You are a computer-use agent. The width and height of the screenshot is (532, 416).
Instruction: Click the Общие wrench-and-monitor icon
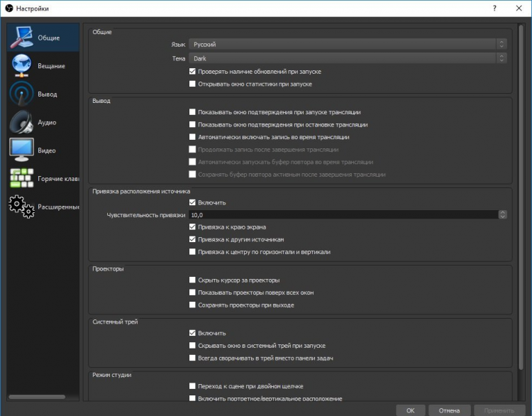tap(21, 38)
